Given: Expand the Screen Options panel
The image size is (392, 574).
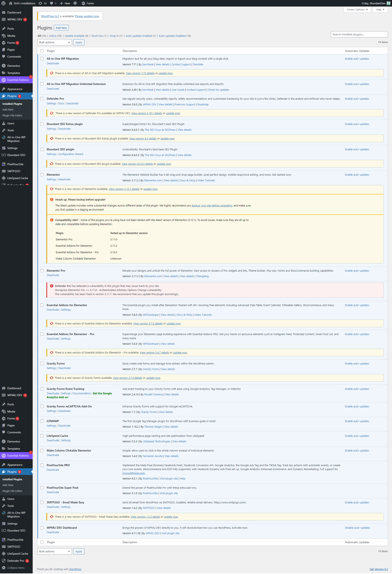Looking at the screenshot, I should coord(357,10).
